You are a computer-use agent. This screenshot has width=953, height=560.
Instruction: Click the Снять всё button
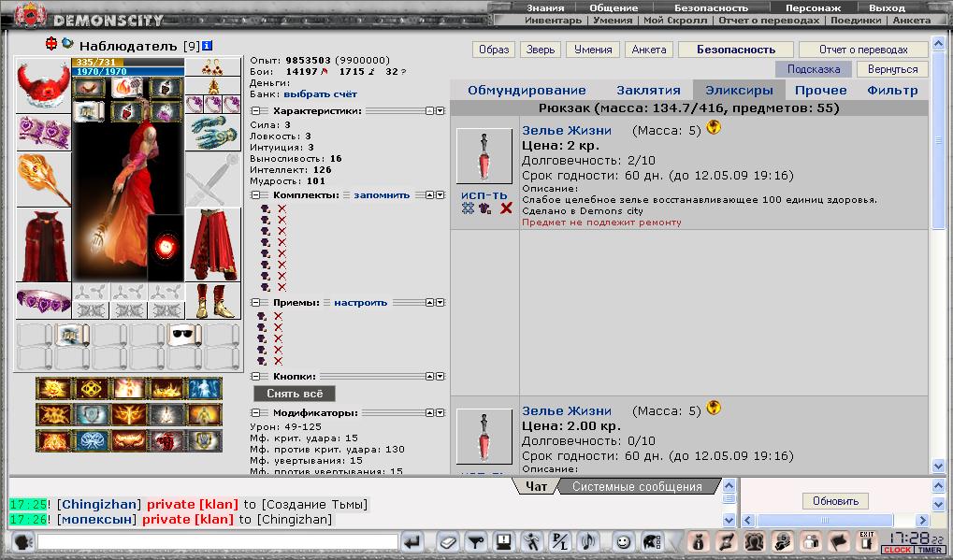tap(295, 394)
